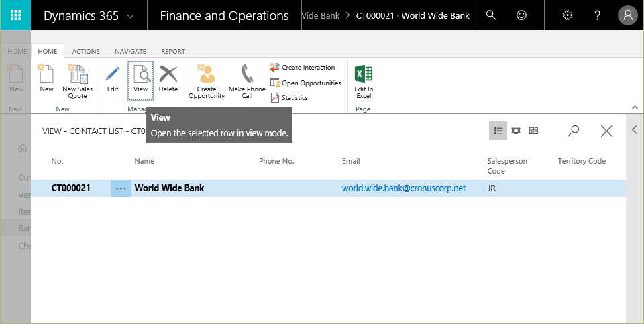Select contact number CT000021 cell
The image size is (644, 324).
70,188
